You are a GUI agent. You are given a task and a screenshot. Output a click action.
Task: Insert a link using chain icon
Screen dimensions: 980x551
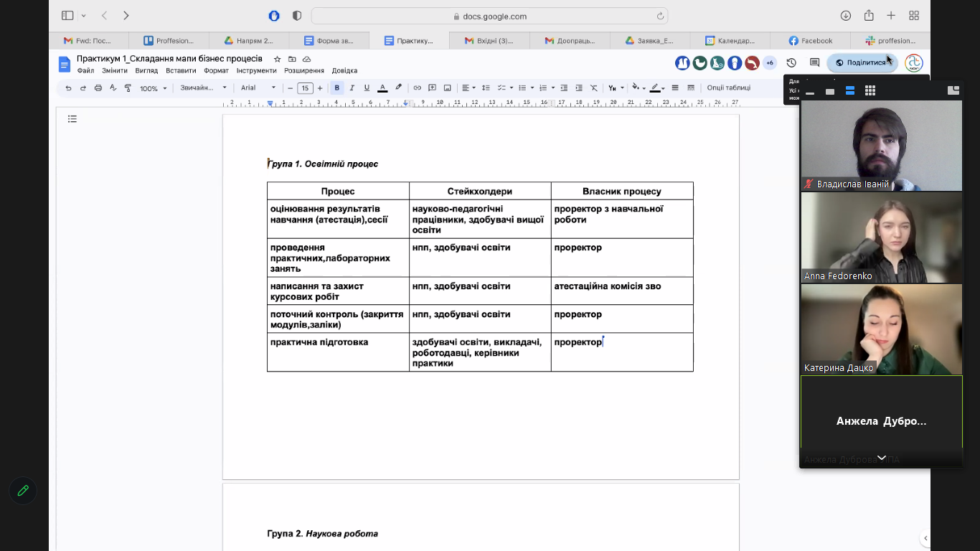pos(418,88)
